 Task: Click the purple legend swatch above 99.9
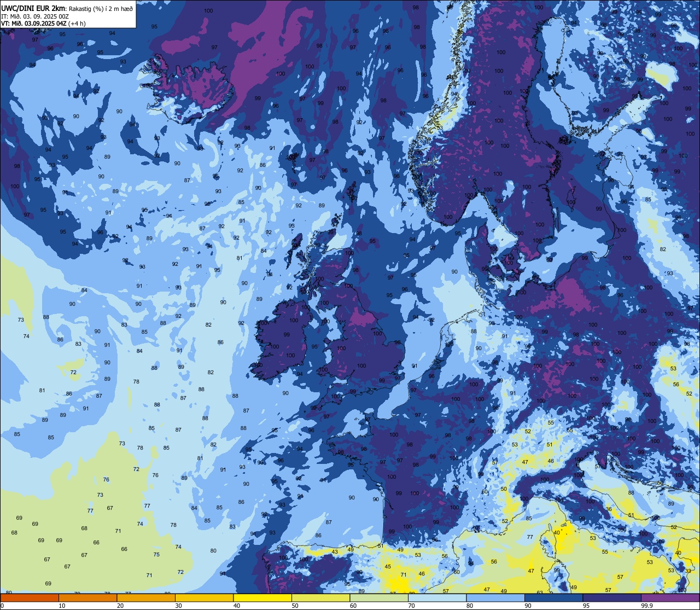(670, 597)
